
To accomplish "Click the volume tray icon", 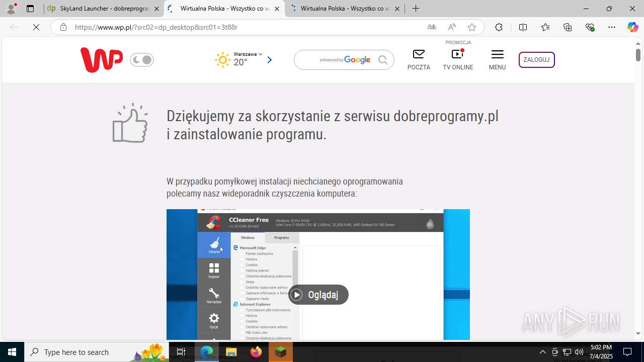I will point(579,352).
